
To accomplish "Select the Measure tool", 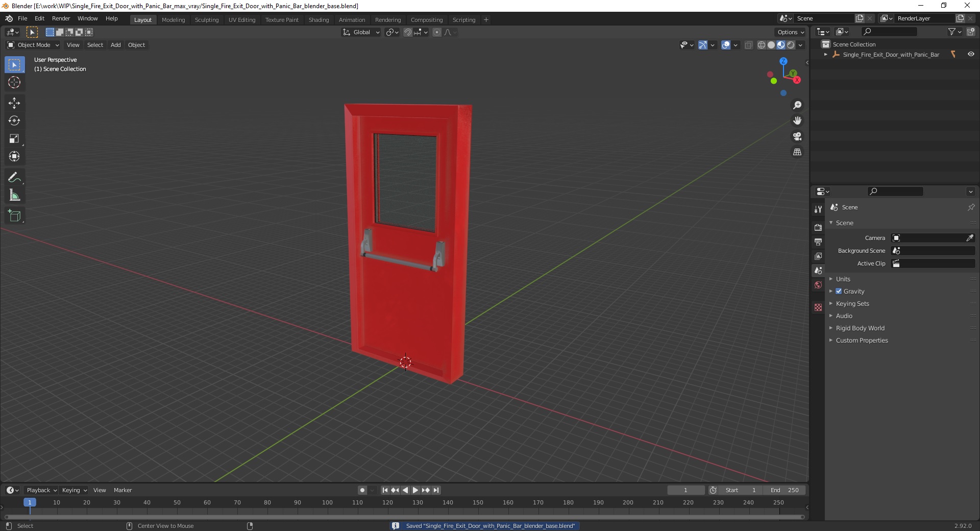I will coord(14,195).
